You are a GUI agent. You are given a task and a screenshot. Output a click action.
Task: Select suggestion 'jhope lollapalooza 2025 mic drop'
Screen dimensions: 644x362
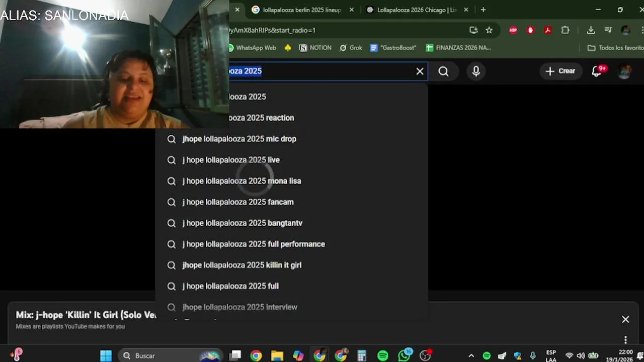[292, 139]
